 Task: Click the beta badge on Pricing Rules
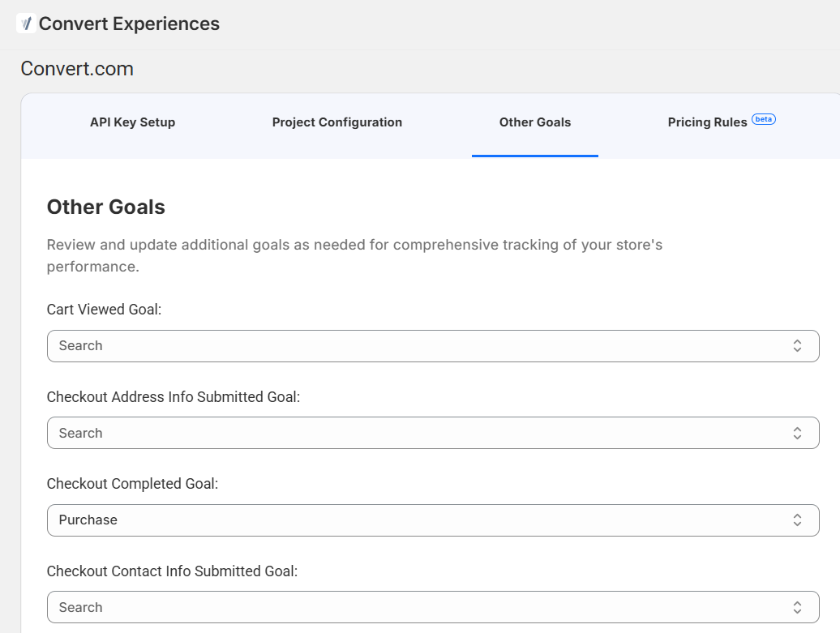click(x=764, y=119)
